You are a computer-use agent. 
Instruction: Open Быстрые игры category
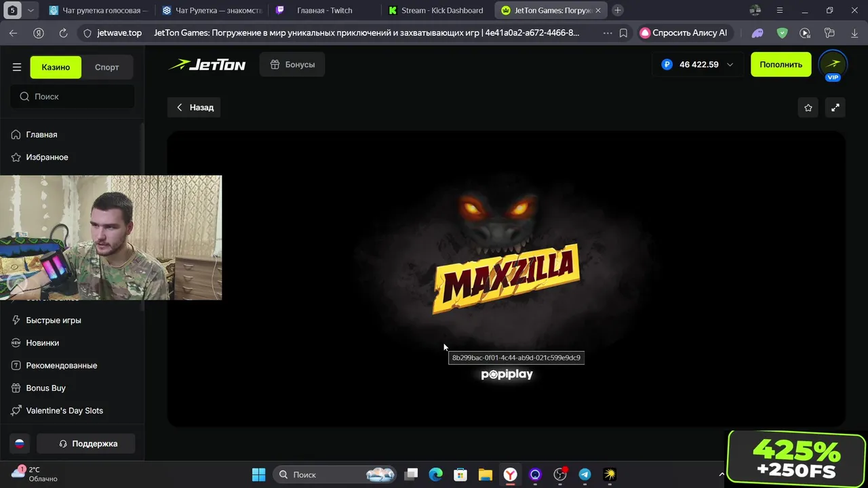coord(54,320)
